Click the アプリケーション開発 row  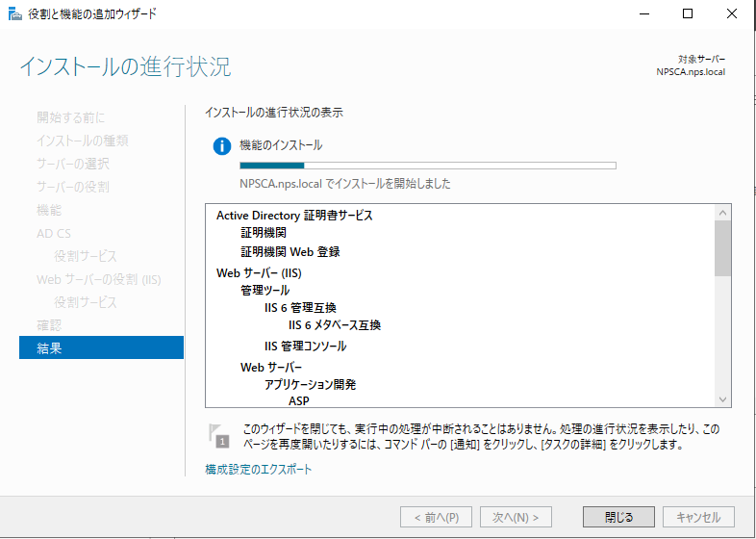310,385
